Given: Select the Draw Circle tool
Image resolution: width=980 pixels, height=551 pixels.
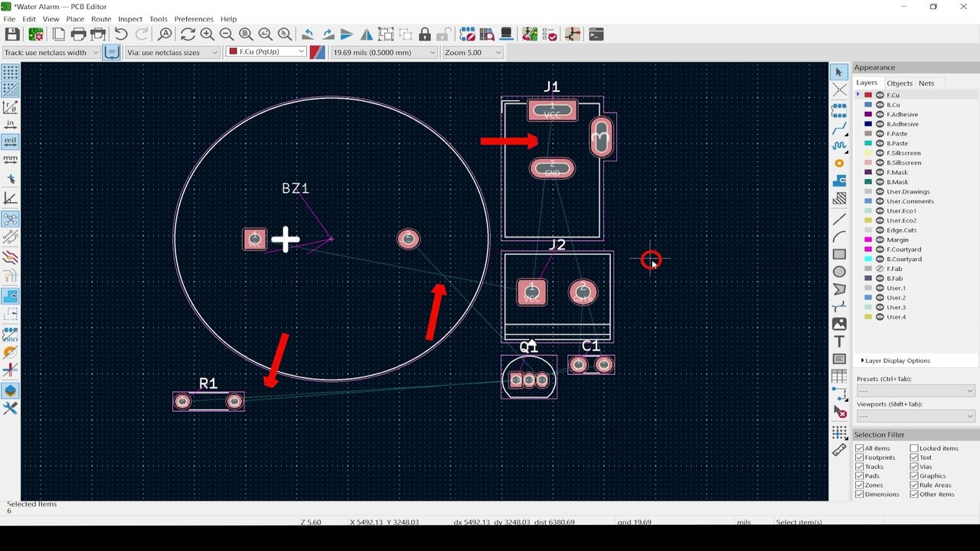Looking at the screenshot, I should pyautogui.click(x=839, y=272).
